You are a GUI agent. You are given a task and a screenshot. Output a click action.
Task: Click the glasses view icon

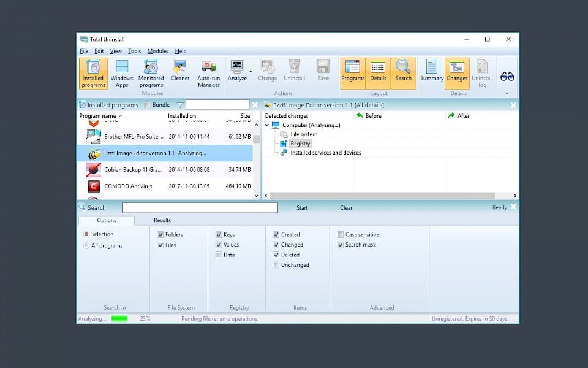point(507,77)
